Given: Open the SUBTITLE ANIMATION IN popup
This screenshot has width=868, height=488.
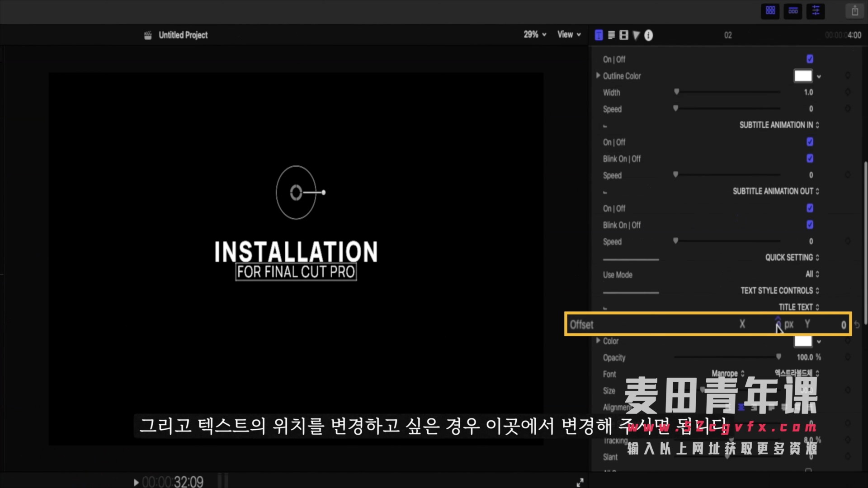Looking at the screenshot, I should (x=779, y=125).
